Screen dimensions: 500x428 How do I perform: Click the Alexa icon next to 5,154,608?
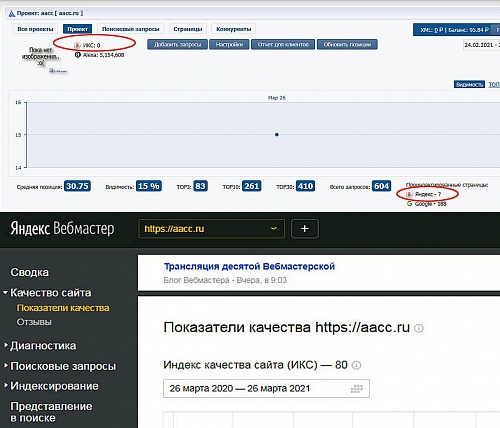tap(78, 55)
